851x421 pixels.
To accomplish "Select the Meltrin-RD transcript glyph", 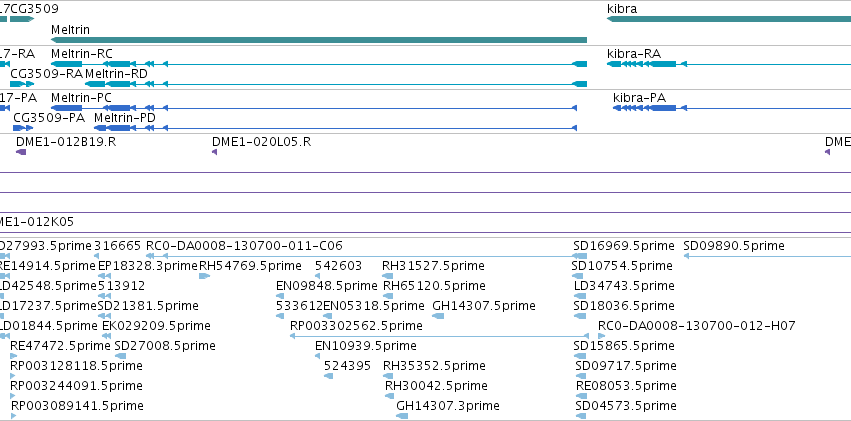I will pos(336,84).
